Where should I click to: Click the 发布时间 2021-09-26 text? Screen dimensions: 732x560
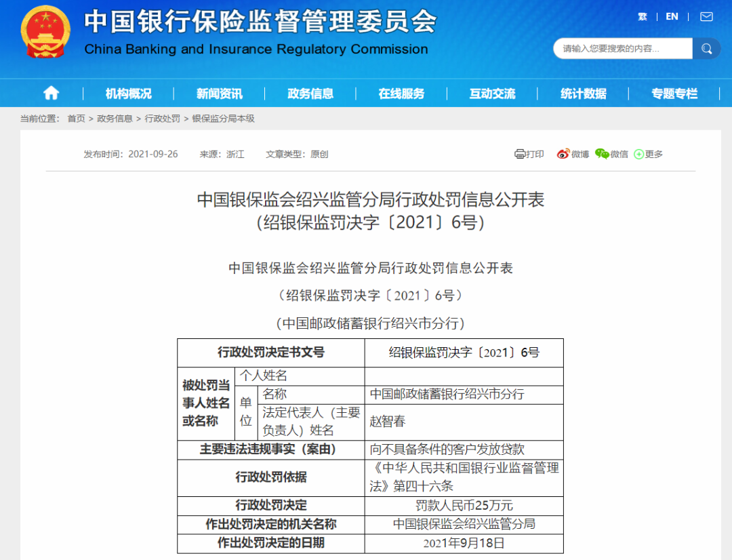pos(131,154)
